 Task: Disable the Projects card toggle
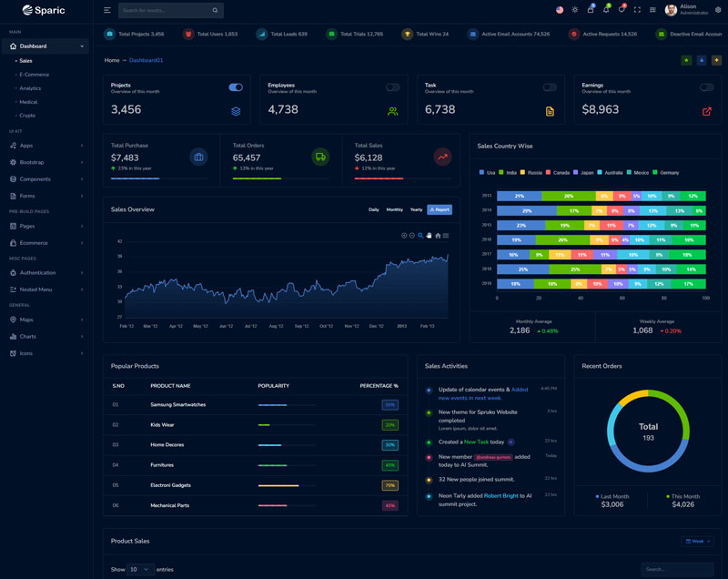(236, 87)
